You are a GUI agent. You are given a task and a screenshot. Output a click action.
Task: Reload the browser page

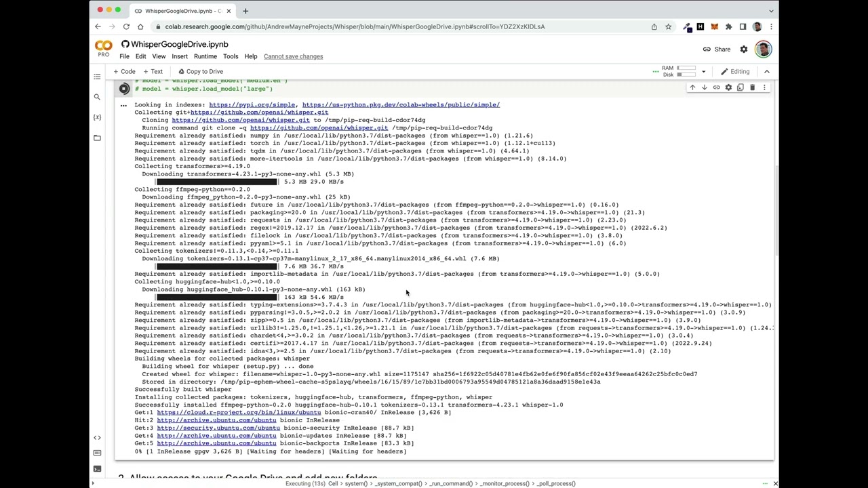[x=126, y=26]
